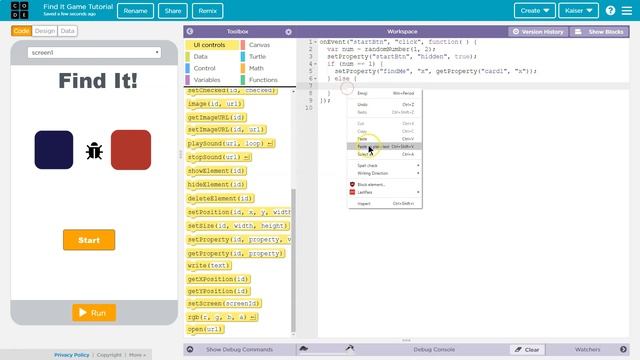The width and height of the screenshot is (640, 360).
Task: Click the getProperty(id, property) block
Action: 235,253
